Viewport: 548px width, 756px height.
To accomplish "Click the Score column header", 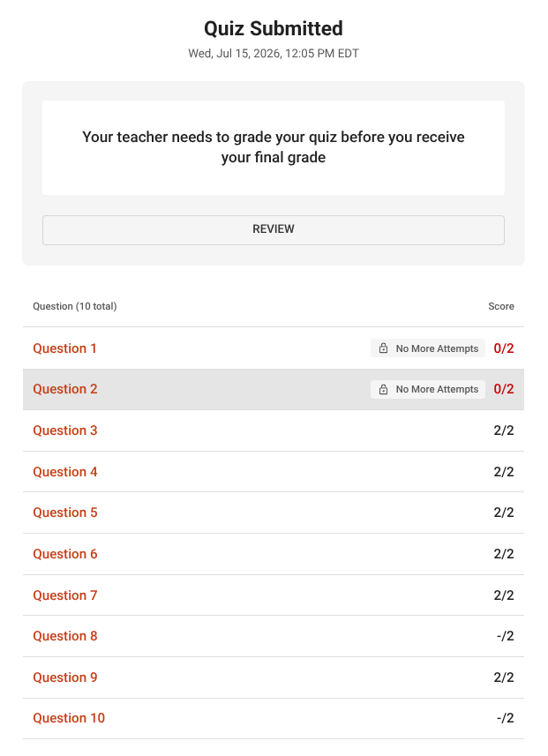I will (x=501, y=306).
